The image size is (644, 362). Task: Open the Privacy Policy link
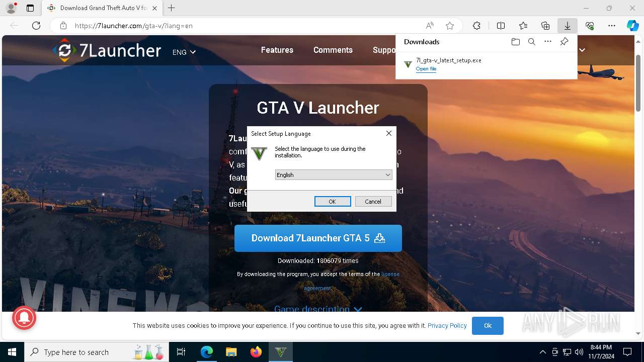tap(447, 325)
